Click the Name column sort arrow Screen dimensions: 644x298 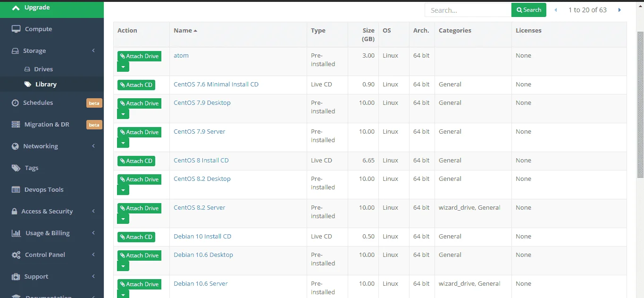click(195, 31)
